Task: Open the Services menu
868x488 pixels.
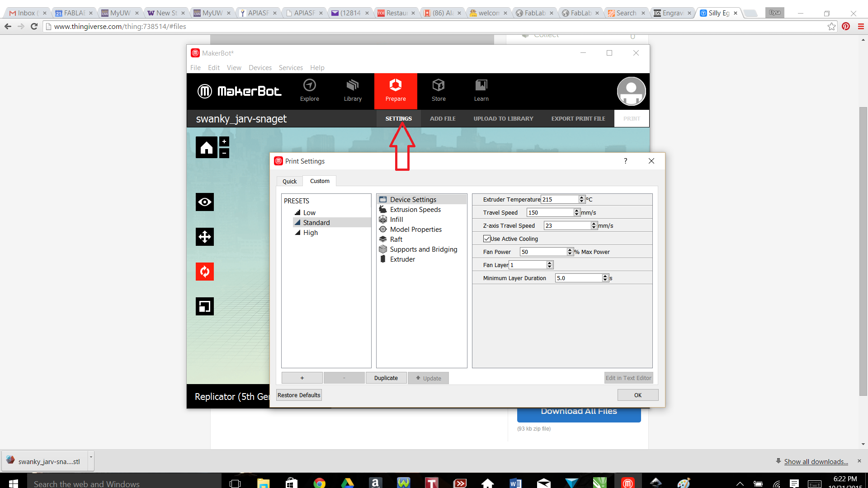Action: pyautogui.click(x=291, y=67)
